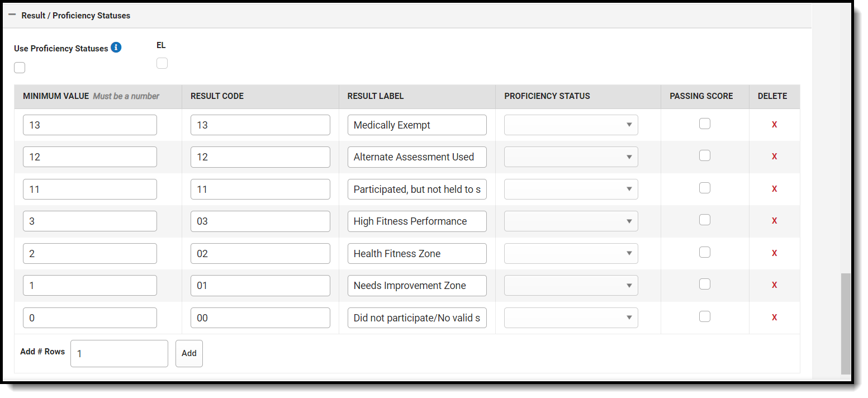
Task: Delete the Did not participate row
Action: tap(774, 318)
